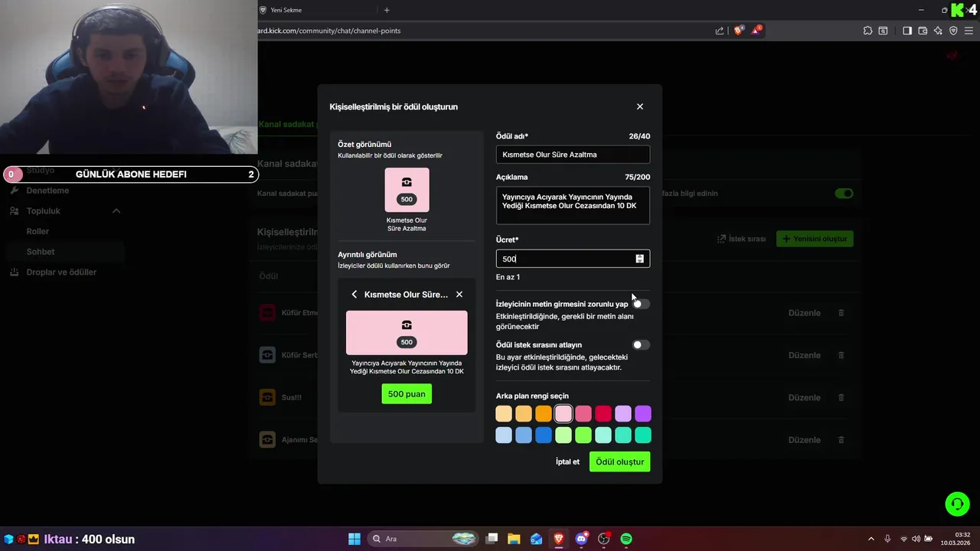
Task: Select Sohbet in the sidebar
Action: tap(41, 252)
